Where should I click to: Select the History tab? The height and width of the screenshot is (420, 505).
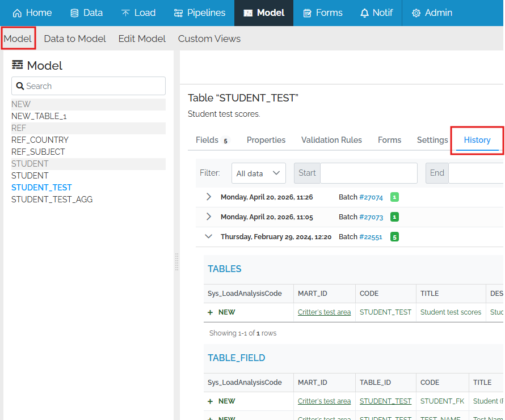(477, 140)
